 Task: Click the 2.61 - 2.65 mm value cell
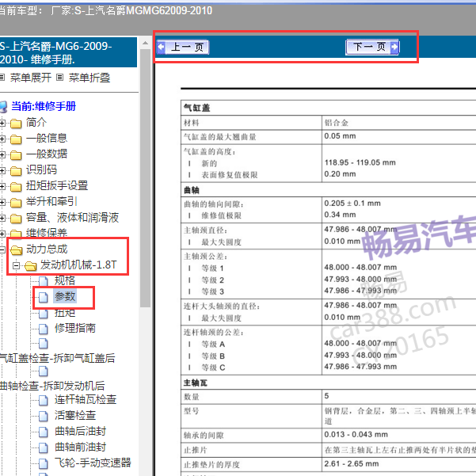tap(398, 464)
